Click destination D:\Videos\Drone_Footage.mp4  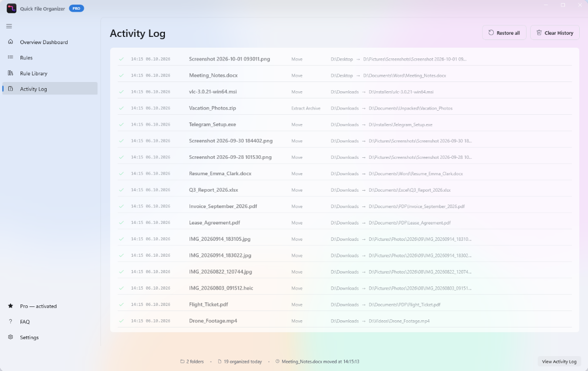pos(399,321)
